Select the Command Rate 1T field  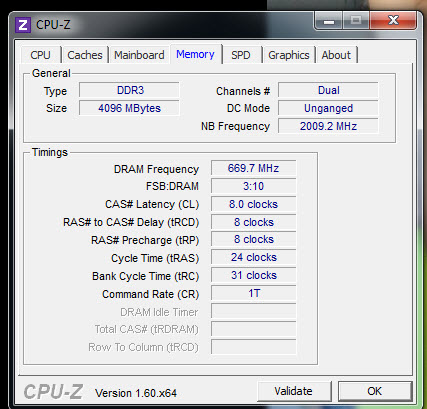tap(253, 293)
